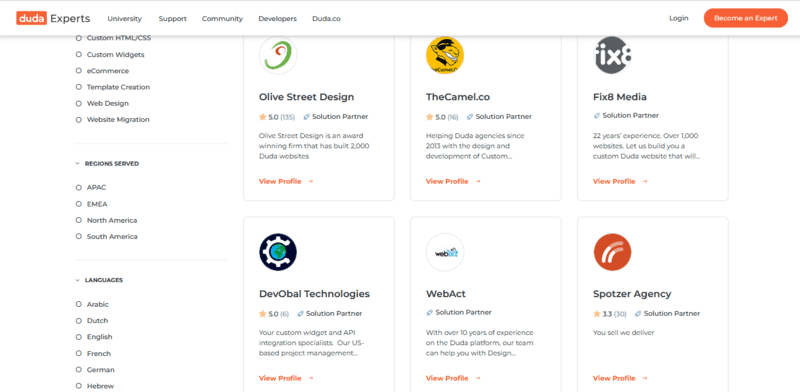Image resolution: width=800 pixels, height=392 pixels.
Task: Open the DevObal Technologies card title
Action: coord(314,294)
